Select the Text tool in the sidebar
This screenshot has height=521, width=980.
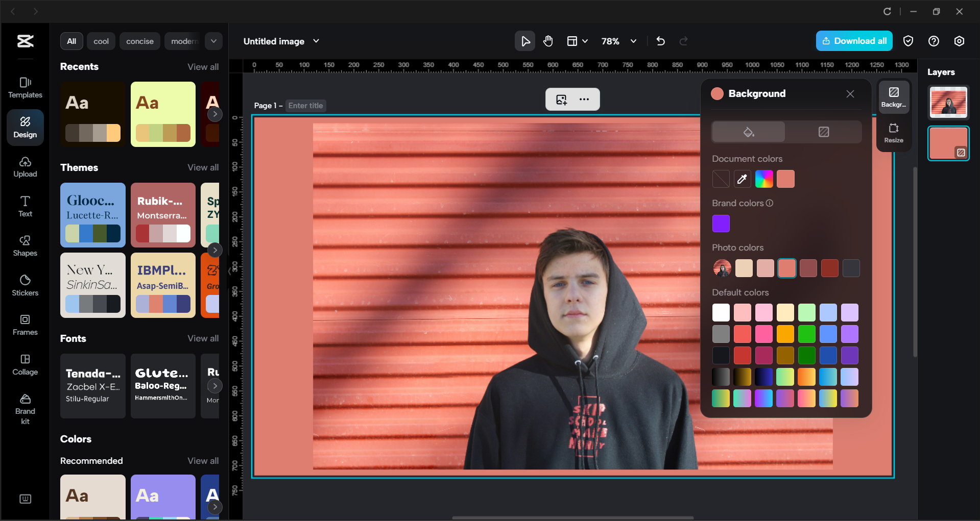25,206
